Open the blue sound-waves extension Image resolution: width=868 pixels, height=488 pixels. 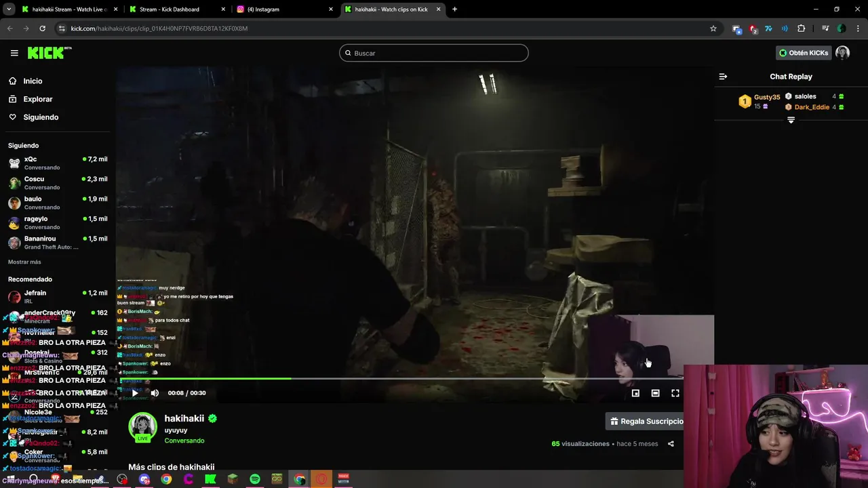pyautogui.click(x=785, y=28)
